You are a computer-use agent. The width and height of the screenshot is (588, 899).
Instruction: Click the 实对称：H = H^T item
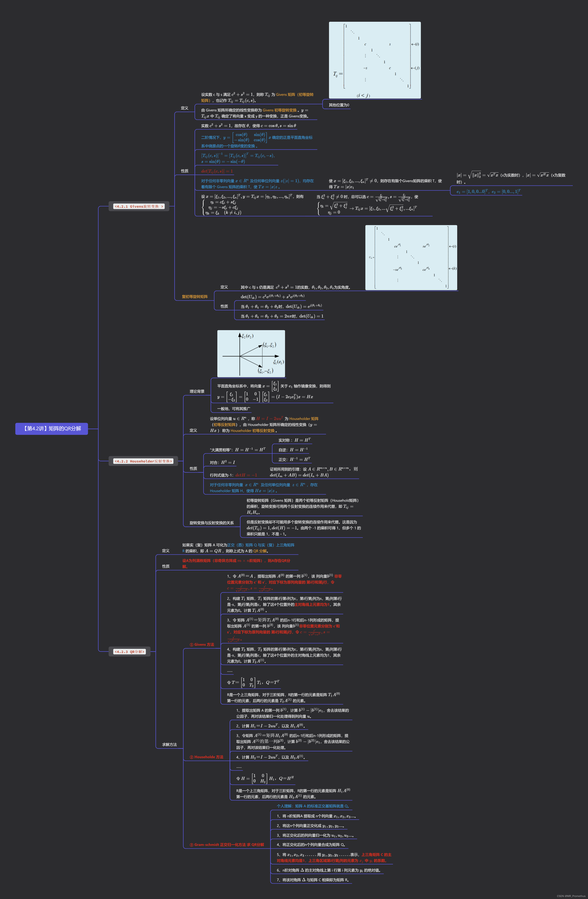point(294,440)
